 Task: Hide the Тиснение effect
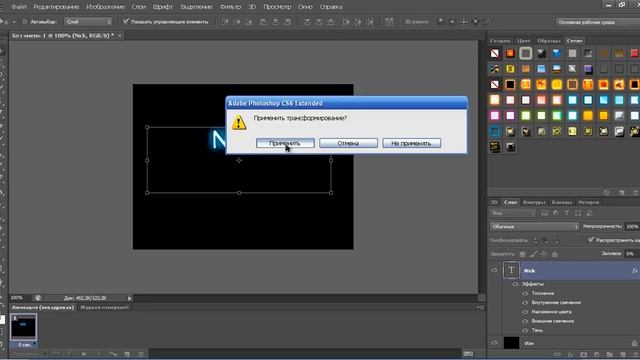tap(525, 293)
